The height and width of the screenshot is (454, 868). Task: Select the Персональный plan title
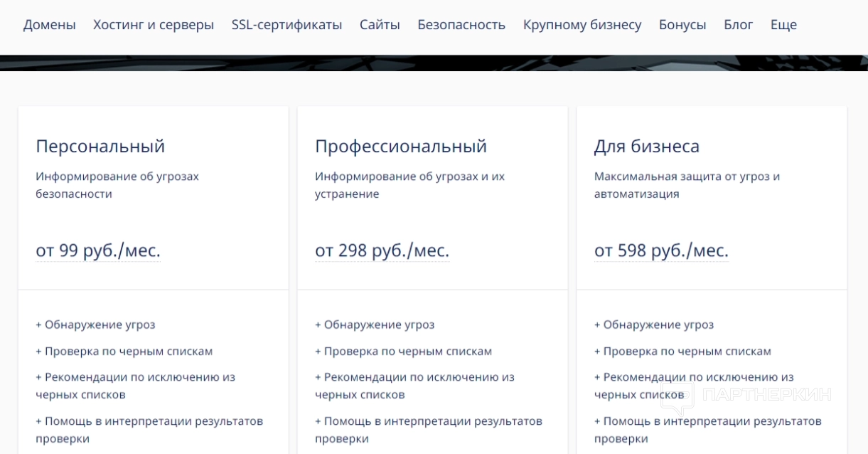(100, 147)
